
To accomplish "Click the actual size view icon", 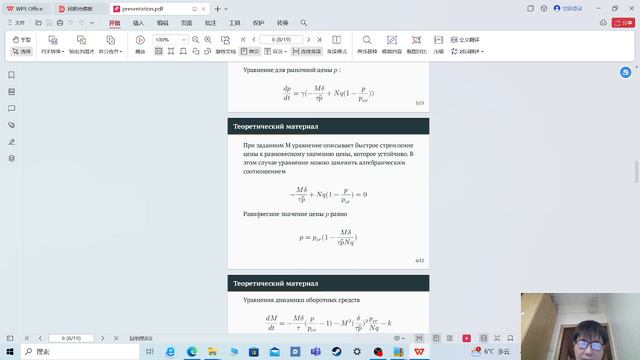I will 158,51.
